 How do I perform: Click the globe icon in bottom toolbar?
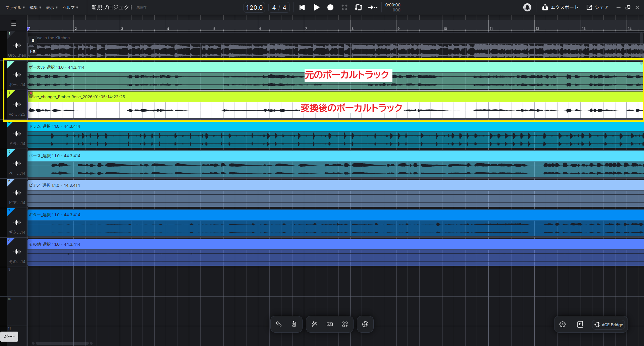coord(365,324)
